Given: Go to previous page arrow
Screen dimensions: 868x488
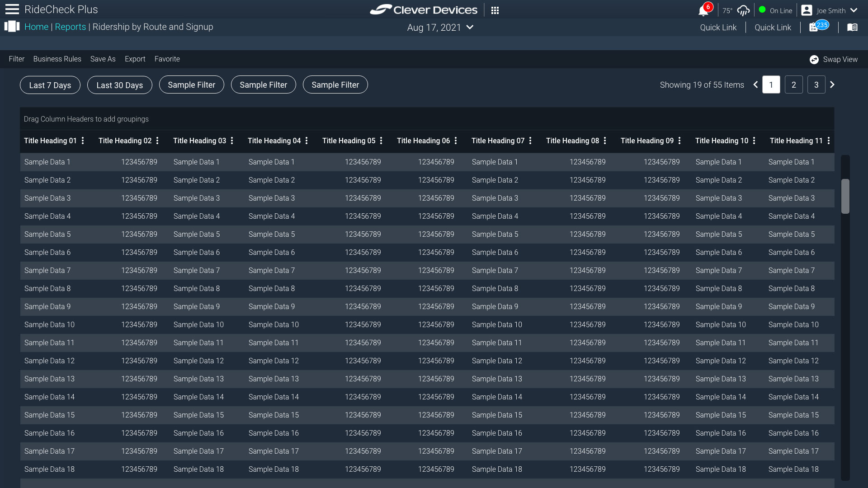Looking at the screenshot, I should (755, 84).
